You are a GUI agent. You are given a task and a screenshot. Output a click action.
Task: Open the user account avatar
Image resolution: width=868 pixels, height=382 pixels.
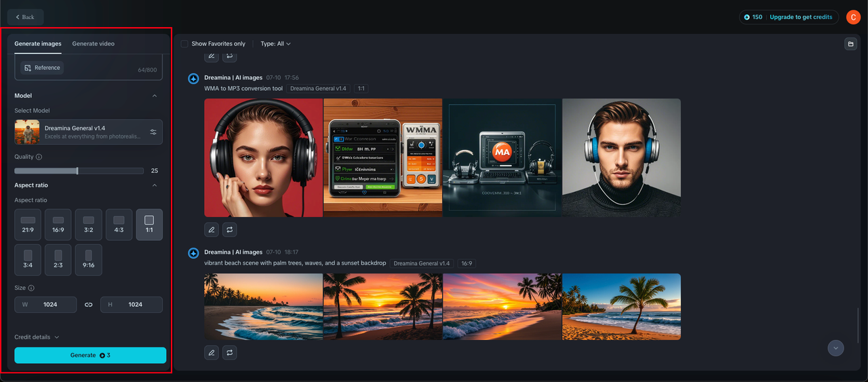click(853, 17)
